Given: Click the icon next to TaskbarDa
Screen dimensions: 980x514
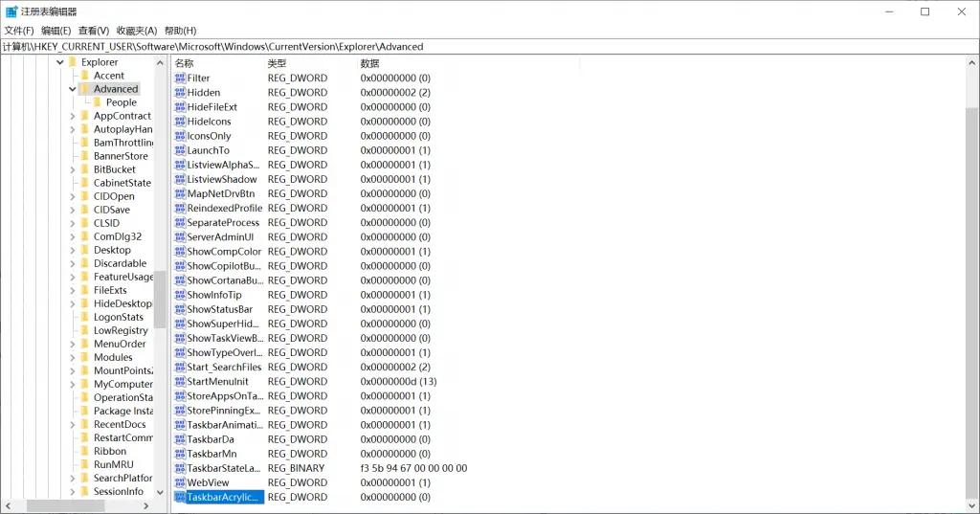Looking at the screenshot, I should pyautogui.click(x=180, y=439).
